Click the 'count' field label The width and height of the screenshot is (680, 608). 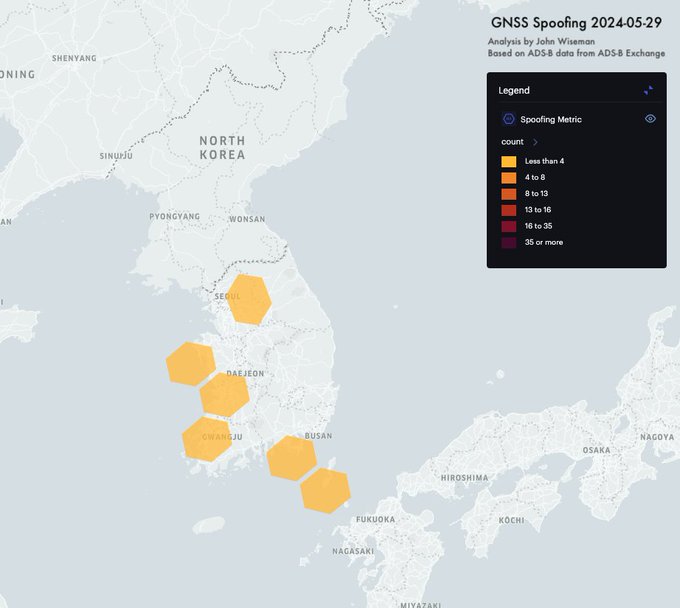(512, 142)
